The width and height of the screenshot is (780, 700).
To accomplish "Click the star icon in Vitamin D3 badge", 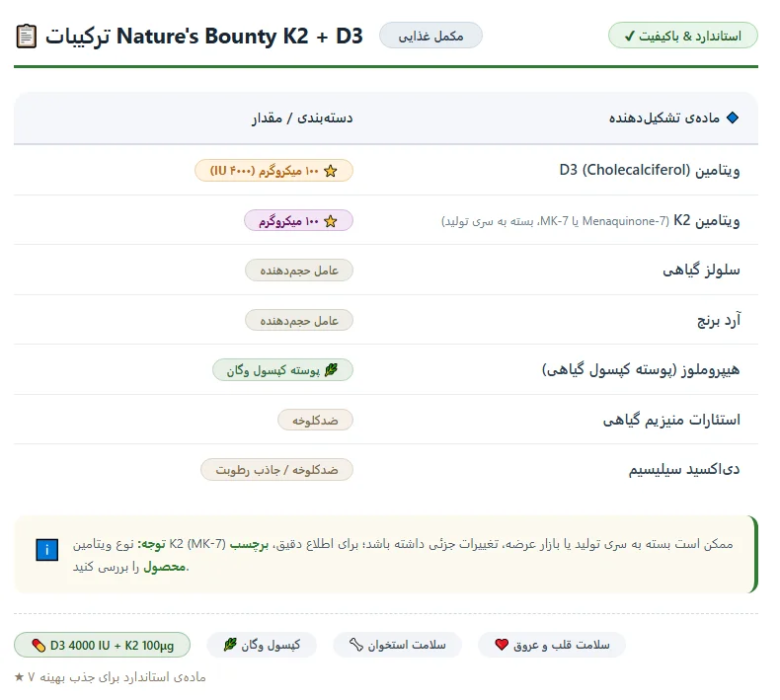I will (x=331, y=171).
